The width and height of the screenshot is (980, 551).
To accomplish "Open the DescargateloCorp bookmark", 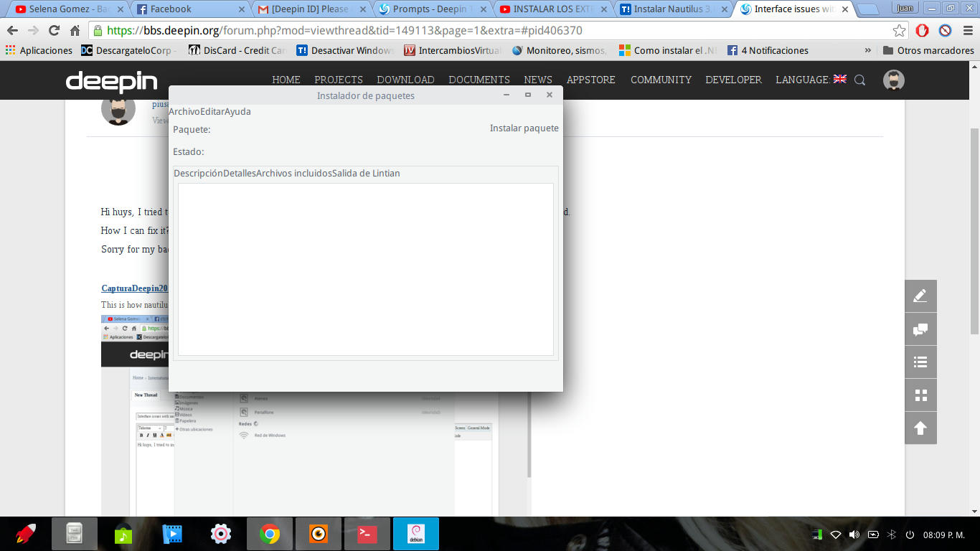I will (x=129, y=50).
